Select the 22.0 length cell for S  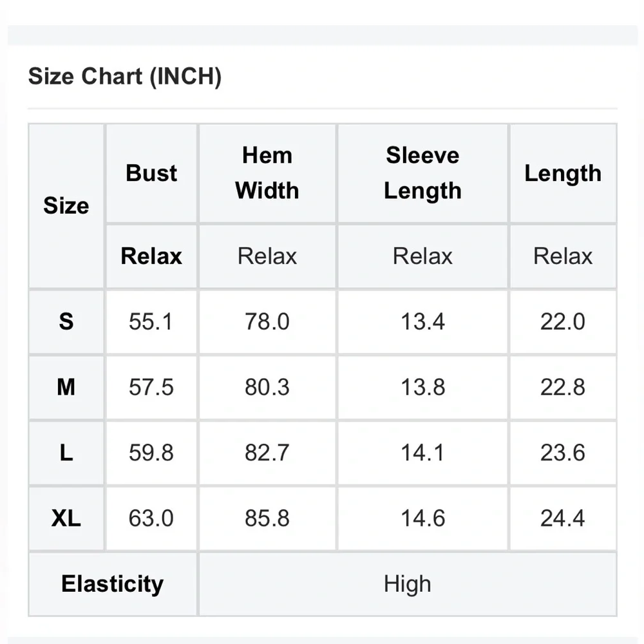(562, 321)
